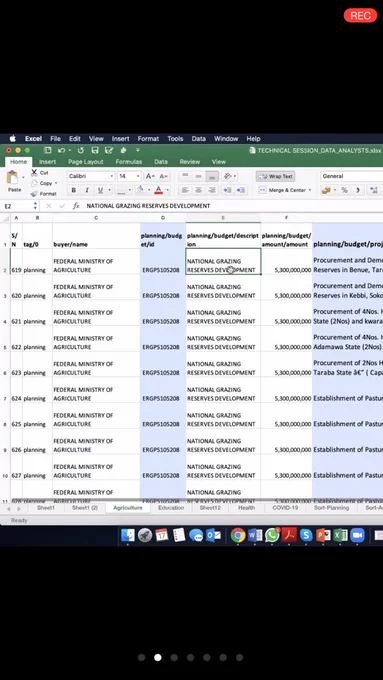
Task: Click the borders icon
Action: [121, 190]
